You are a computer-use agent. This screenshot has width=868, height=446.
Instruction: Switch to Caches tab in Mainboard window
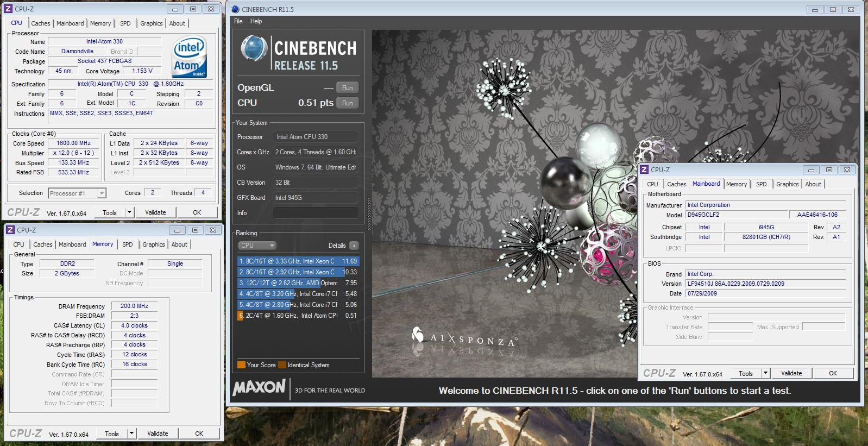click(x=677, y=184)
